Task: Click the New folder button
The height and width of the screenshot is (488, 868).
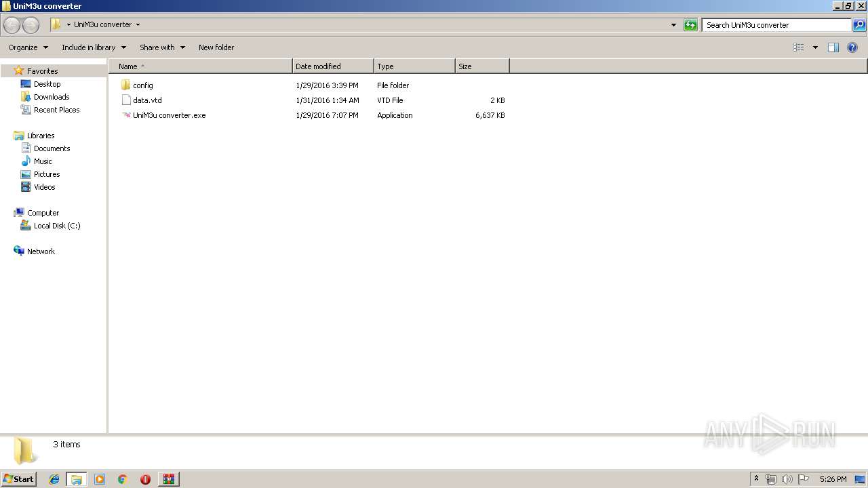Action: (216, 47)
